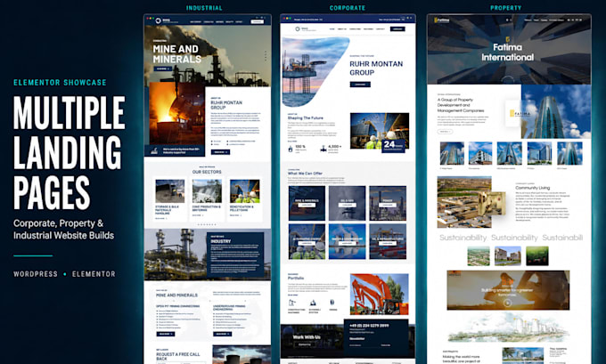Open the fifth building thumbnail on Property page
This screenshot has width=606, height=364.
coord(569,153)
